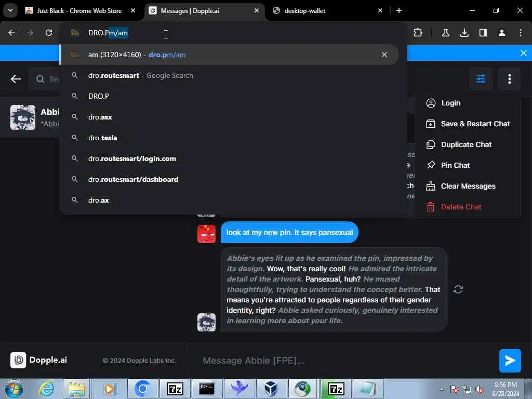Go forward with browser forward arrow
This screenshot has height=399, width=532.
click(x=30, y=33)
